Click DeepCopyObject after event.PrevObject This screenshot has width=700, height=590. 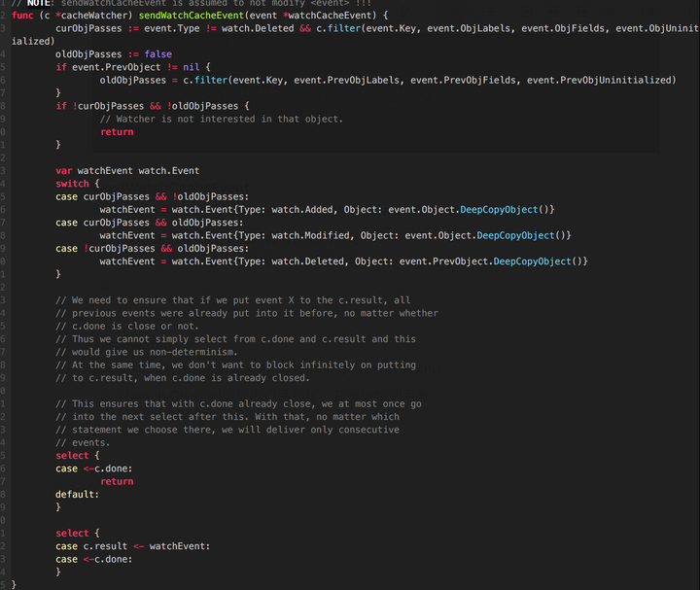click(x=532, y=261)
